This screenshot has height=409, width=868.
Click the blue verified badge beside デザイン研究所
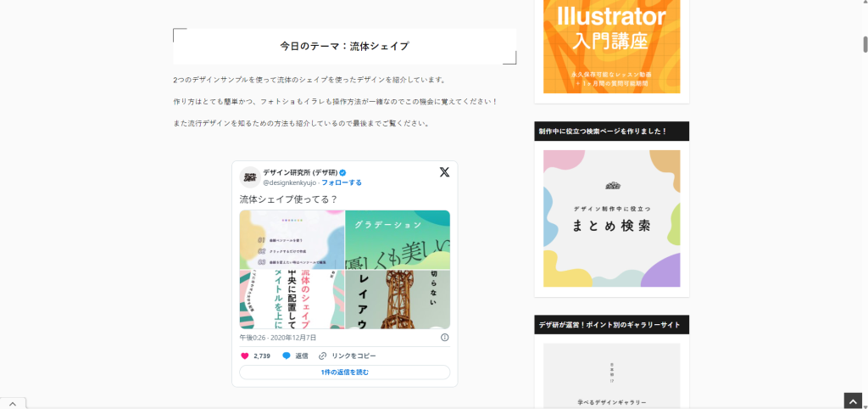(x=343, y=172)
